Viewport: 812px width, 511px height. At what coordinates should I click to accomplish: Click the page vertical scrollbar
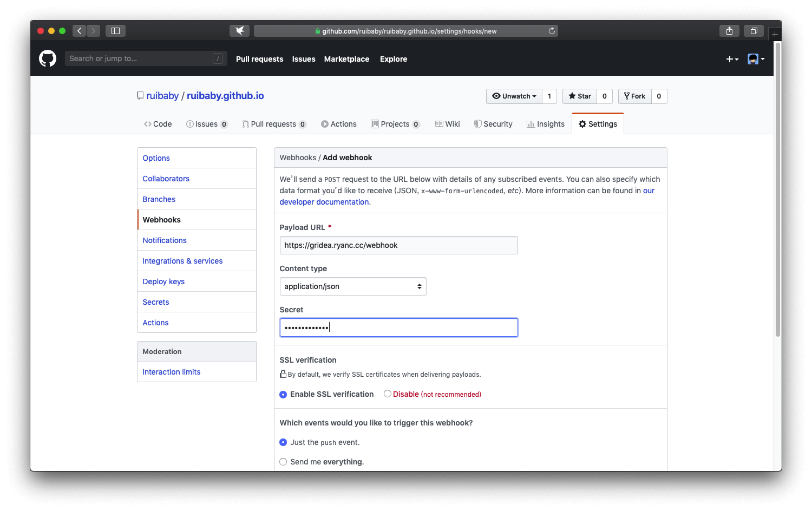pyautogui.click(x=777, y=189)
